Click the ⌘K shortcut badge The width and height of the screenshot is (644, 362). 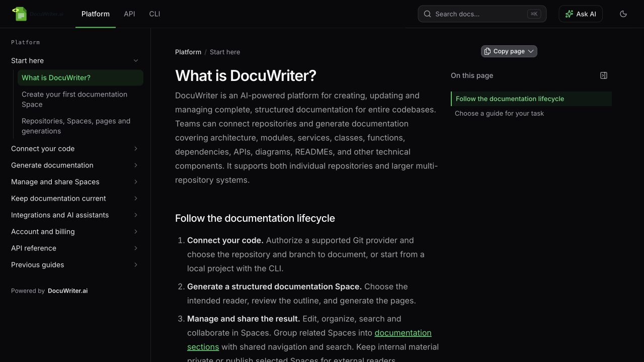click(x=534, y=14)
